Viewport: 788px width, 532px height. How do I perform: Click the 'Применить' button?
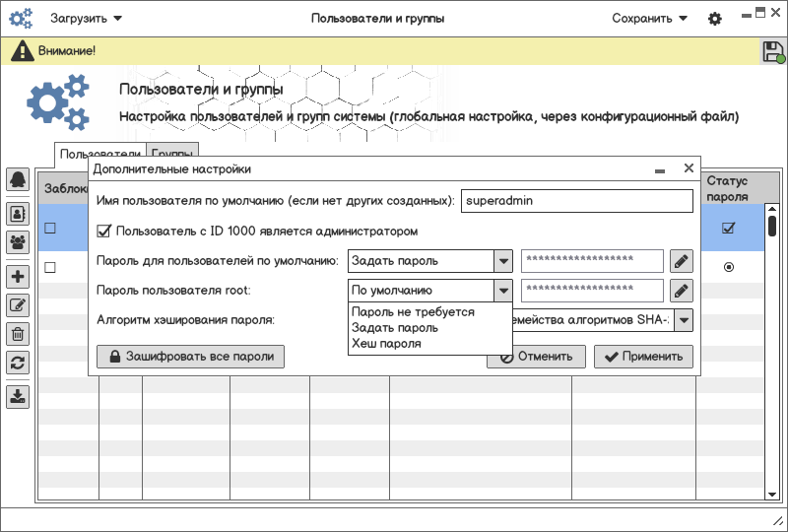click(x=643, y=357)
